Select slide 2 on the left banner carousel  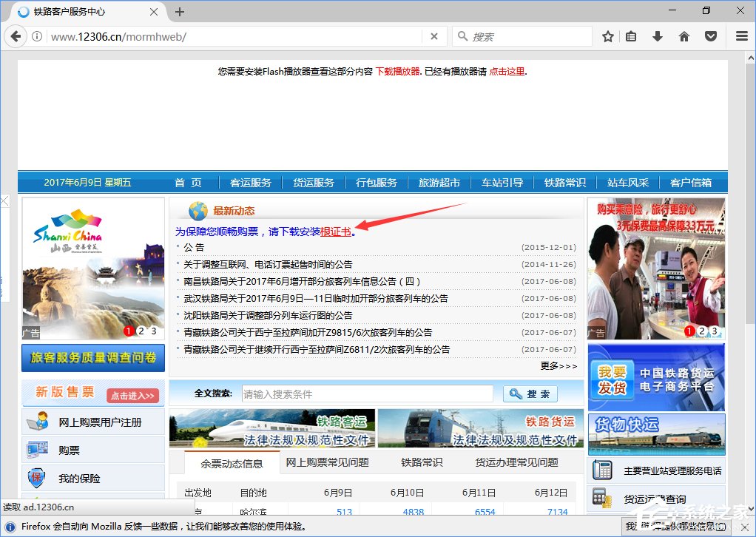(x=141, y=331)
